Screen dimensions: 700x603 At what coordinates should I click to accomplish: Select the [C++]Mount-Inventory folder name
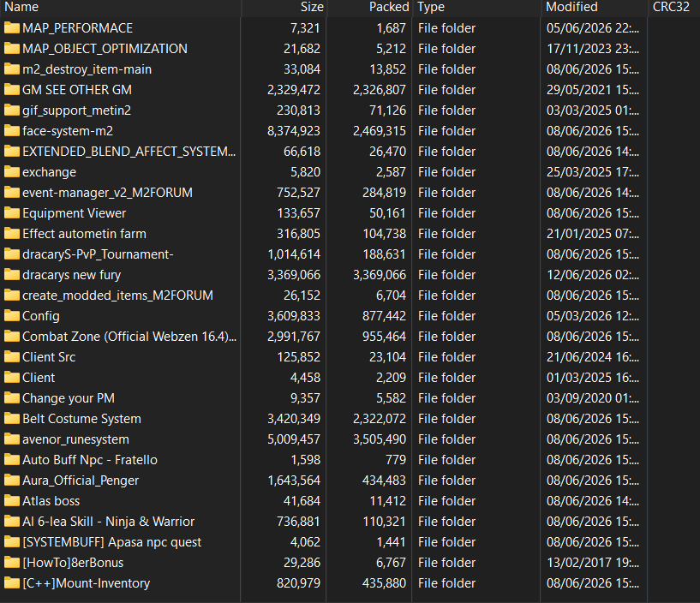coord(87,582)
